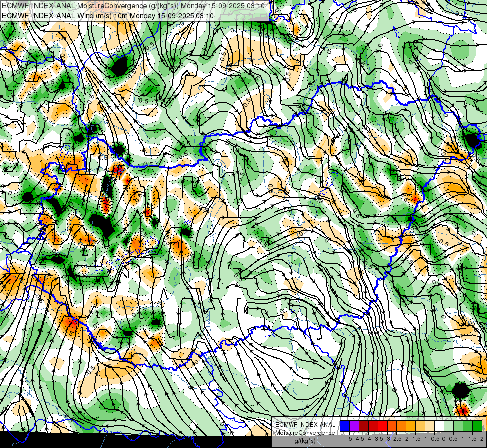Pick the dark maroon swatch between -4.5 and -4
The width and height of the screenshot is (487, 448).
click(364, 426)
